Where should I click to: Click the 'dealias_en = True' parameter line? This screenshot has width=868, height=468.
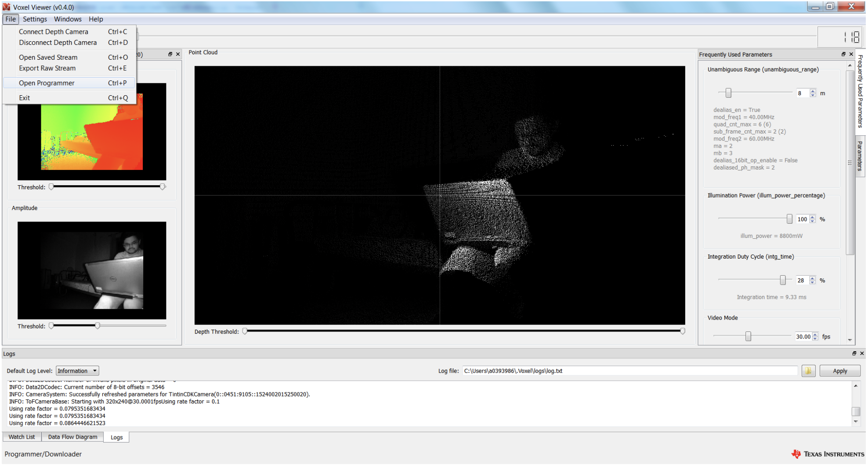click(737, 110)
